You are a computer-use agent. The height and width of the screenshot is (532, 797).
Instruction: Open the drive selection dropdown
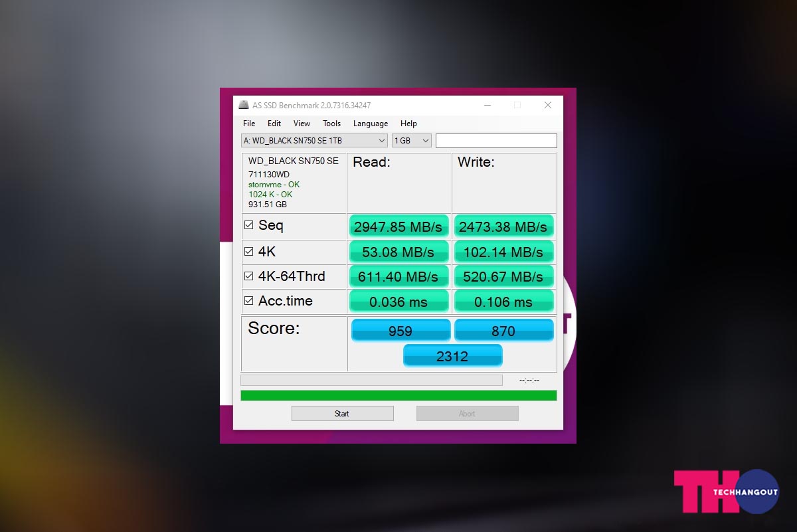[314, 141]
